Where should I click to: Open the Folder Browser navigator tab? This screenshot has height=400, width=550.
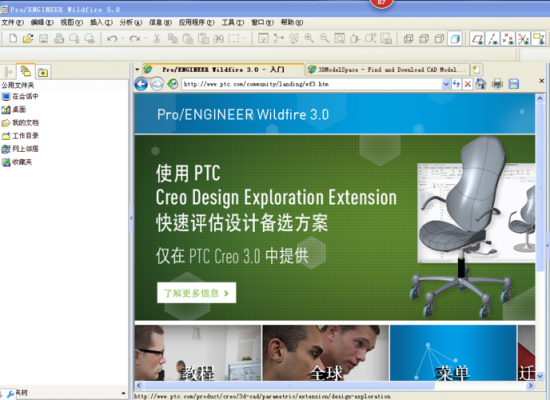pyautogui.click(x=26, y=71)
